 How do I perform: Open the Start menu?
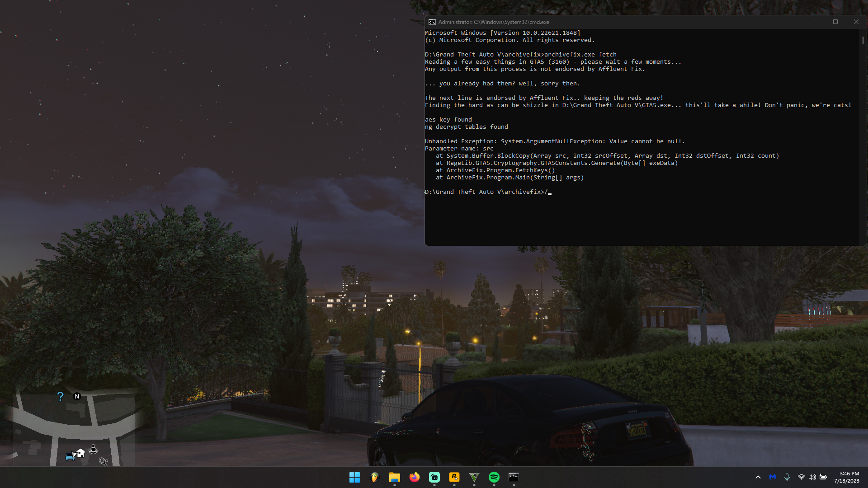[x=355, y=477]
